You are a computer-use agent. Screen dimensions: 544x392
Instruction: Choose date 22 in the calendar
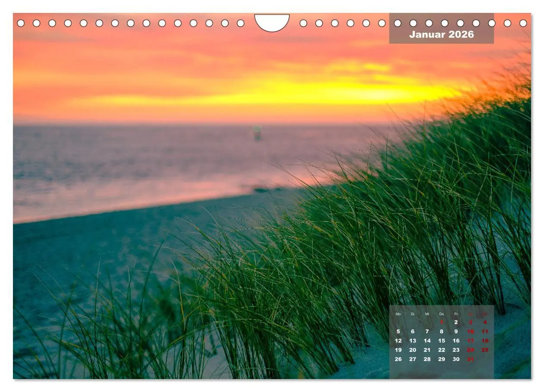coord(442,350)
